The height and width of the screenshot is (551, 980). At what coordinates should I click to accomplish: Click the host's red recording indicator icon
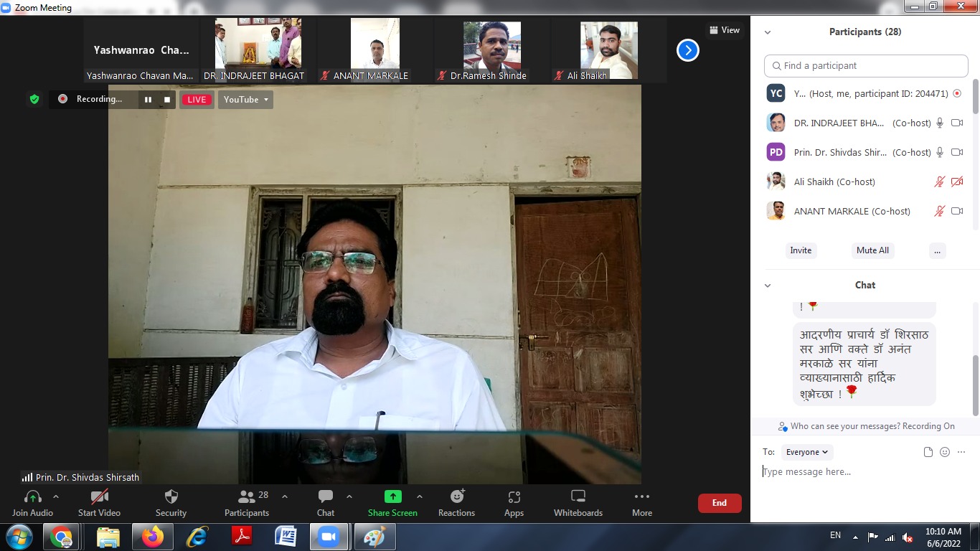956,94
